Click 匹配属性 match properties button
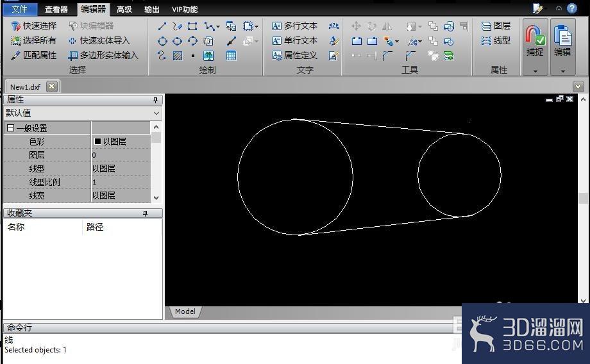This screenshot has width=590, height=364. point(33,55)
